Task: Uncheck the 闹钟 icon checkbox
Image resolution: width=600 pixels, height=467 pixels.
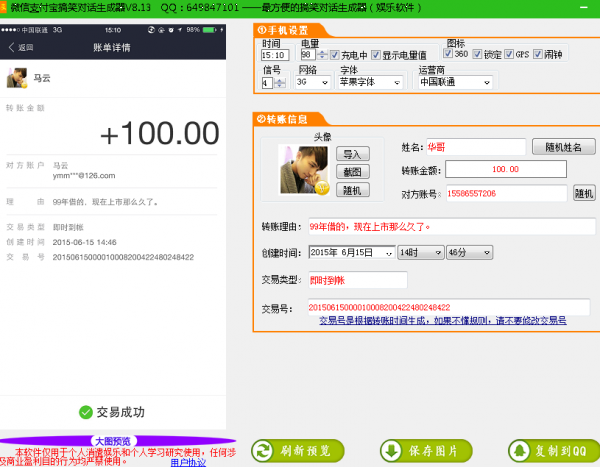Action: click(538, 54)
